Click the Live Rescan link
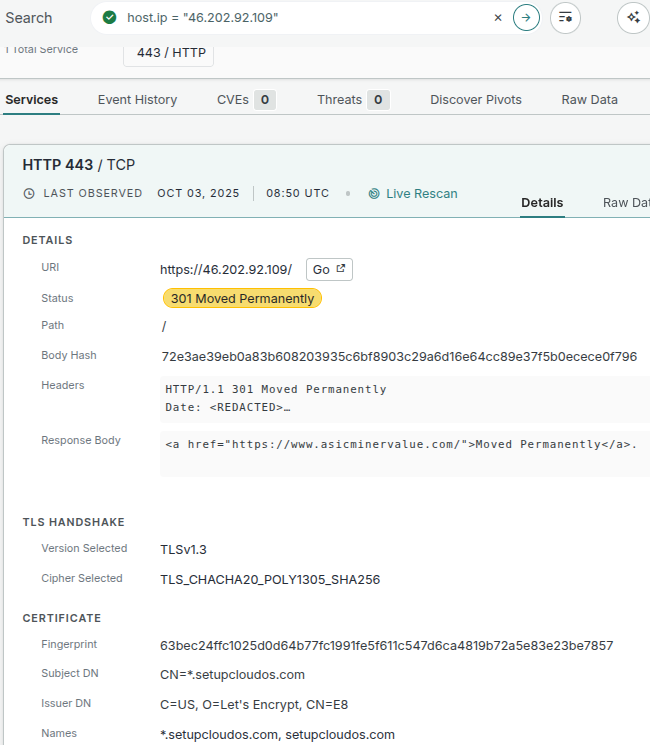 [x=421, y=194]
